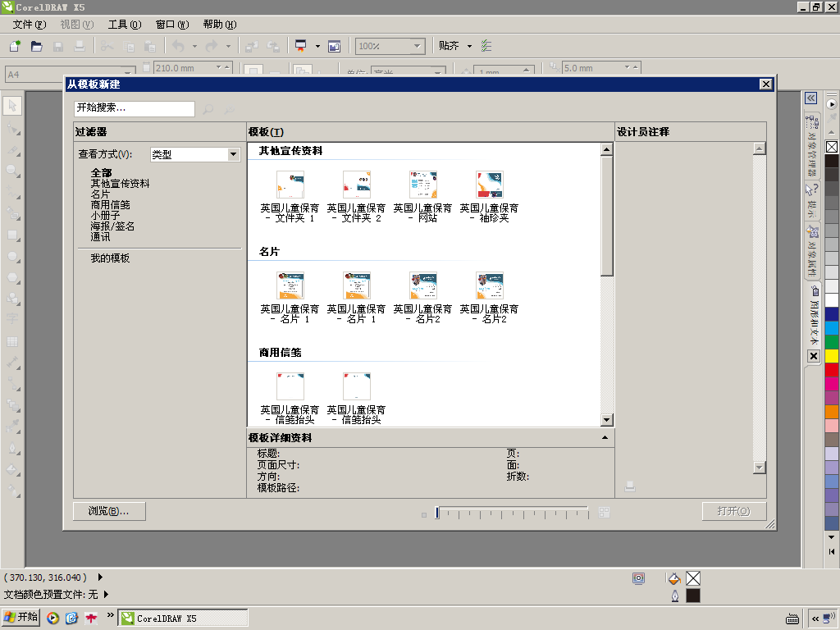840x630 pixels.
Task: Click the Import toolbar icon
Action: pyautogui.click(x=251, y=46)
